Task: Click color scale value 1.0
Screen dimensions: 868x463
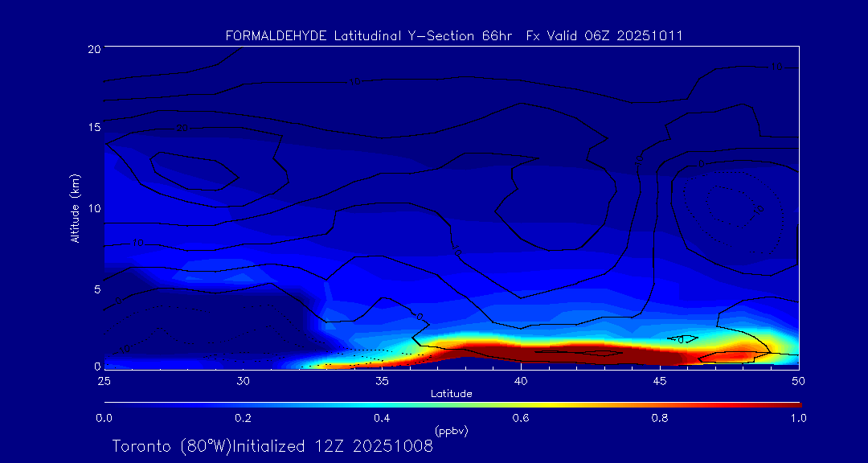Action: [x=799, y=418]
